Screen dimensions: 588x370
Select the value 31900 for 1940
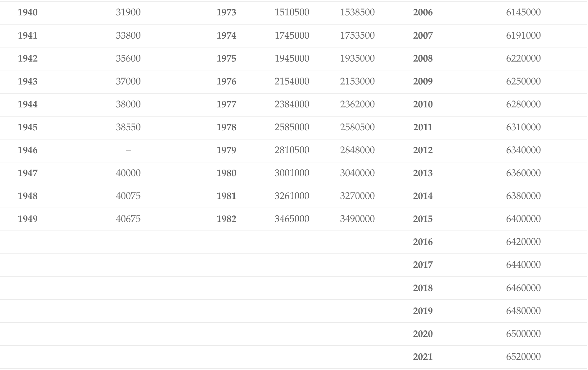coord(128,12)
